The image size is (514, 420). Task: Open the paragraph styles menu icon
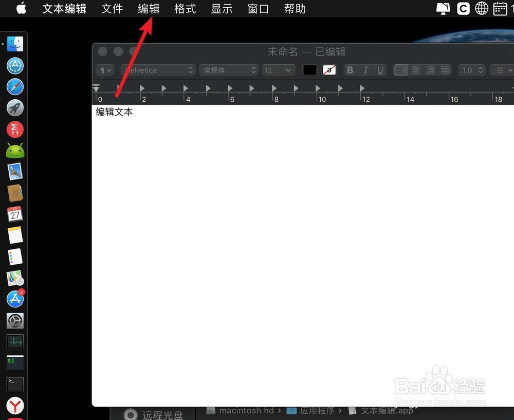click(x=104, y=70)
